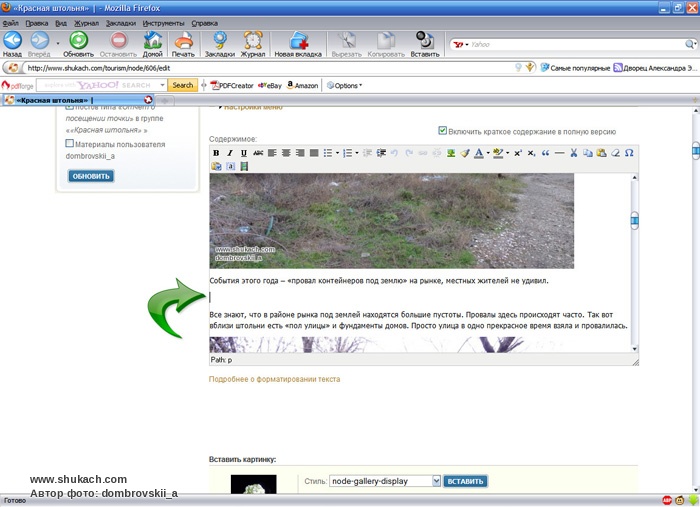Click the paste from Word icon
Screen dimensions: 700x507
coord(216,166)
